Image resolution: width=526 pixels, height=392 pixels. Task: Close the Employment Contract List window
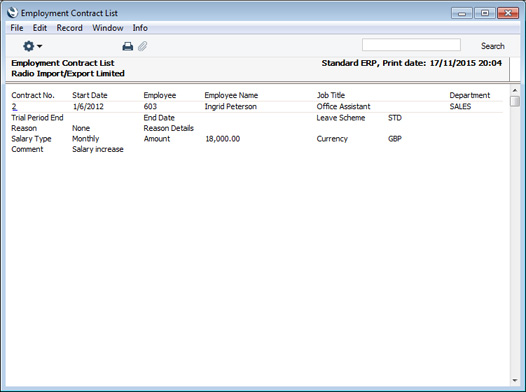pyautogui.click(x=508, y=13)
